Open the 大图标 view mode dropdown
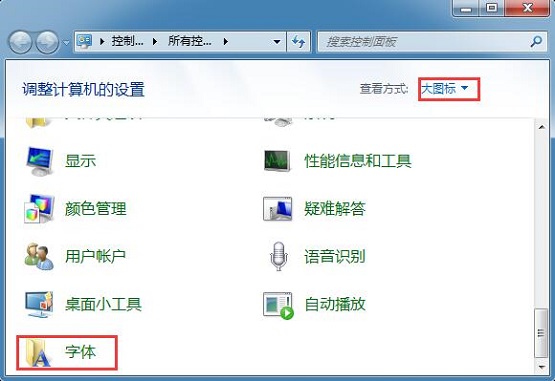This screenshot has height=381, width=555. [445, 89]
